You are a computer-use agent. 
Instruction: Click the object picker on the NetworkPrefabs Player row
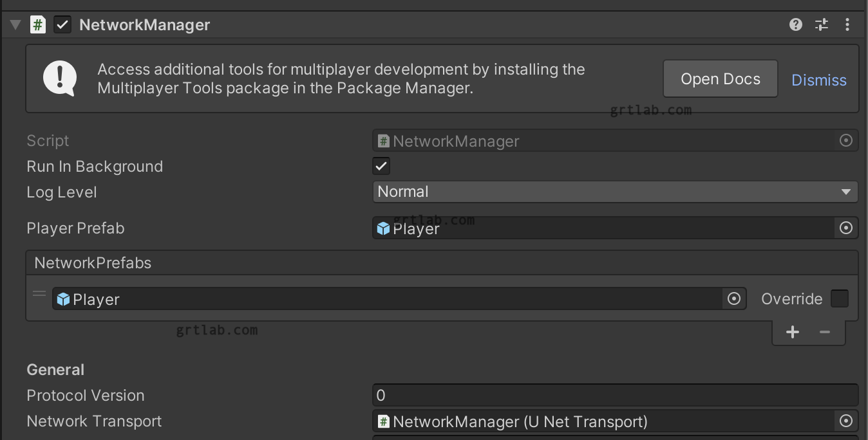click(734, 298)
